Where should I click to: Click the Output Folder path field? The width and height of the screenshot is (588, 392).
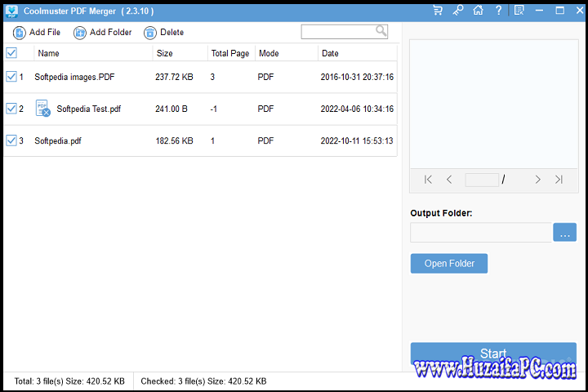(481, 232)
